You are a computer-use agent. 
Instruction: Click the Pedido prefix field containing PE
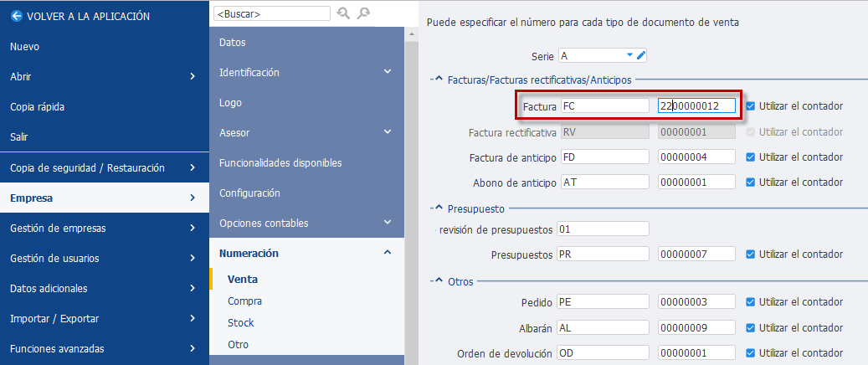604,302
